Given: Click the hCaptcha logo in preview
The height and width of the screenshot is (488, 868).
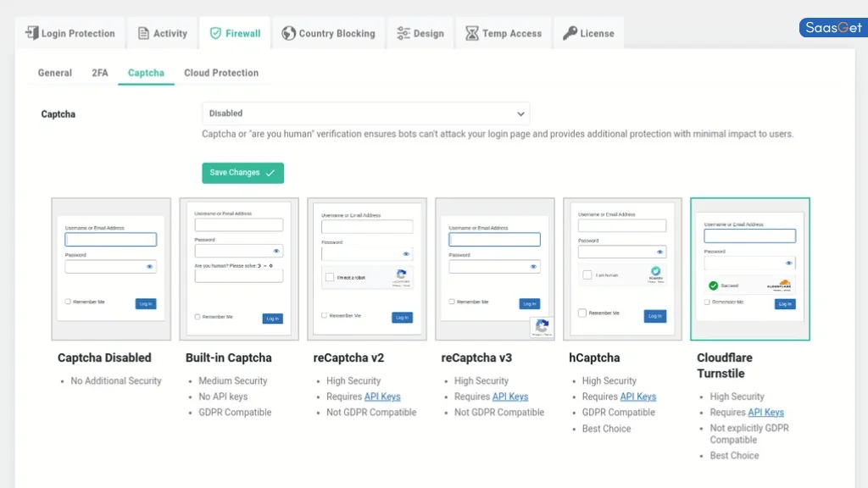Looking at the screenshot, I should point(655,271).
